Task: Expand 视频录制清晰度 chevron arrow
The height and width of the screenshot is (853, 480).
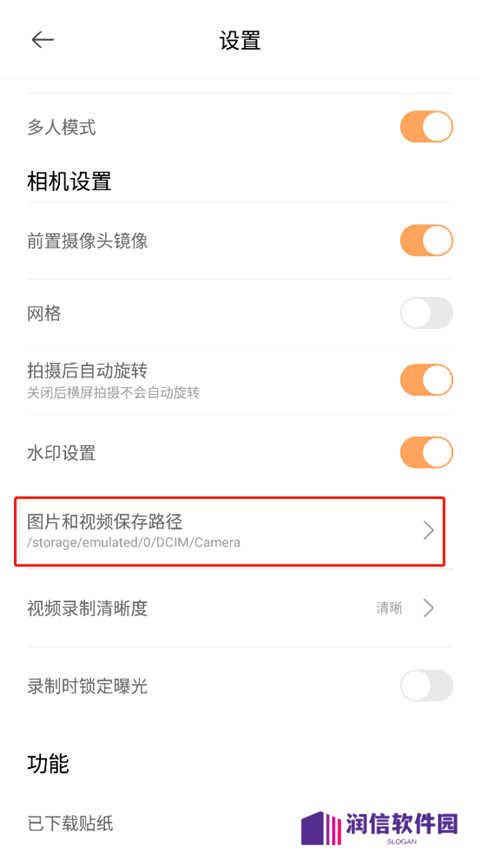Action: 429,608
